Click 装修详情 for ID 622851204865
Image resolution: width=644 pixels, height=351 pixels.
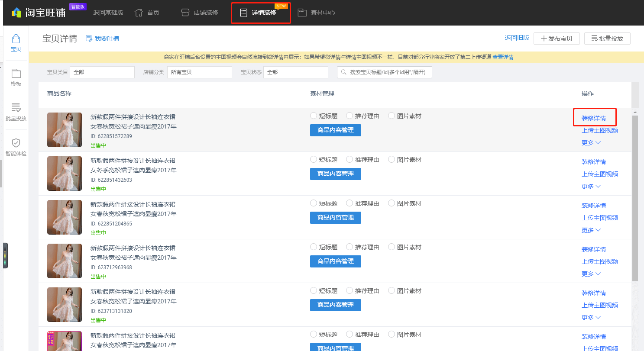point(594,206)
